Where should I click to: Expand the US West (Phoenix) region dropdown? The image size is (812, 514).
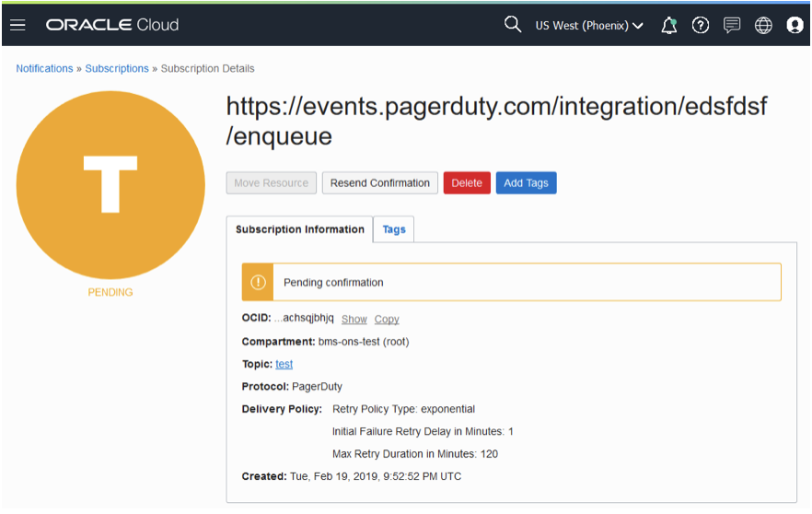coord(589,26)
